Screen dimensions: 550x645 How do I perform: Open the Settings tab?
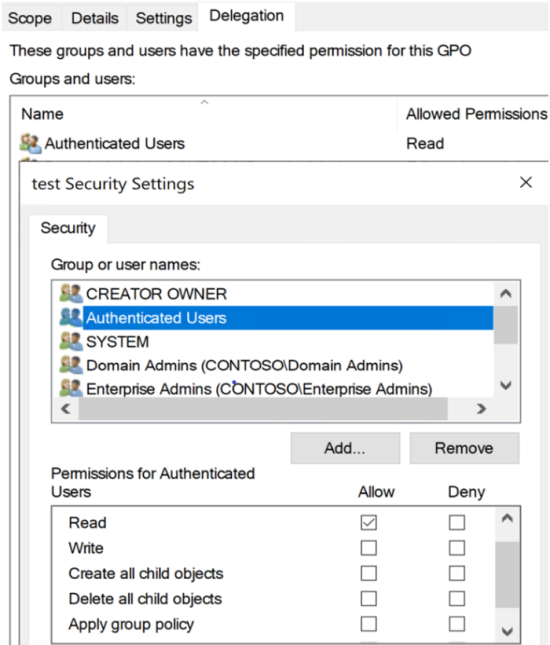tap(164, 18)
